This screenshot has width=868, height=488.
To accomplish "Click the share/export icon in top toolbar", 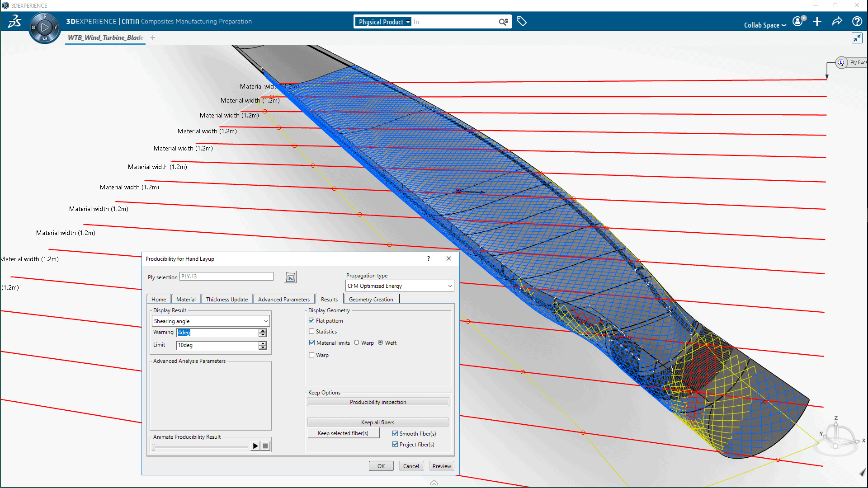I will (x=838, y=21).
